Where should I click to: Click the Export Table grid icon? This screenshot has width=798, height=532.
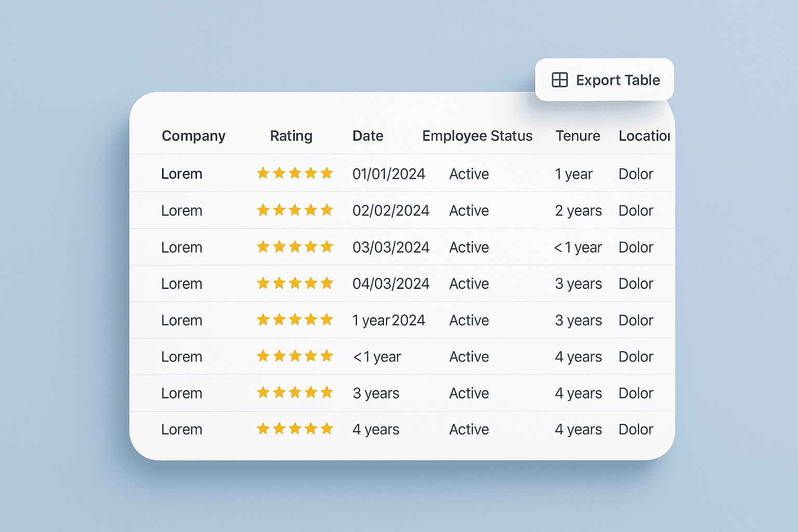tap(560, 79)
